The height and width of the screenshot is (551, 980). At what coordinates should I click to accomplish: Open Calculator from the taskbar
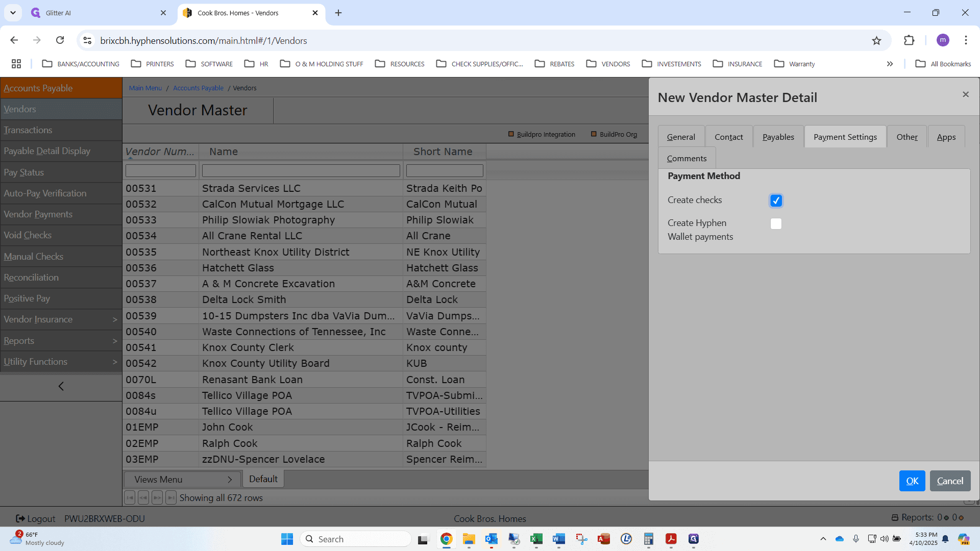[648, 539]
